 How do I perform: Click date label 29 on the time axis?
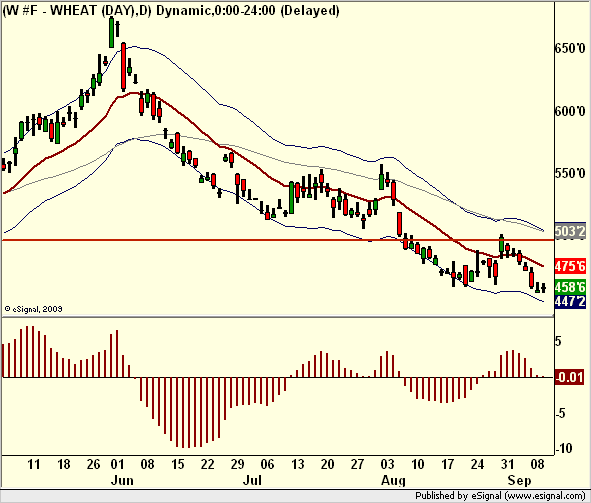(237, 464)
